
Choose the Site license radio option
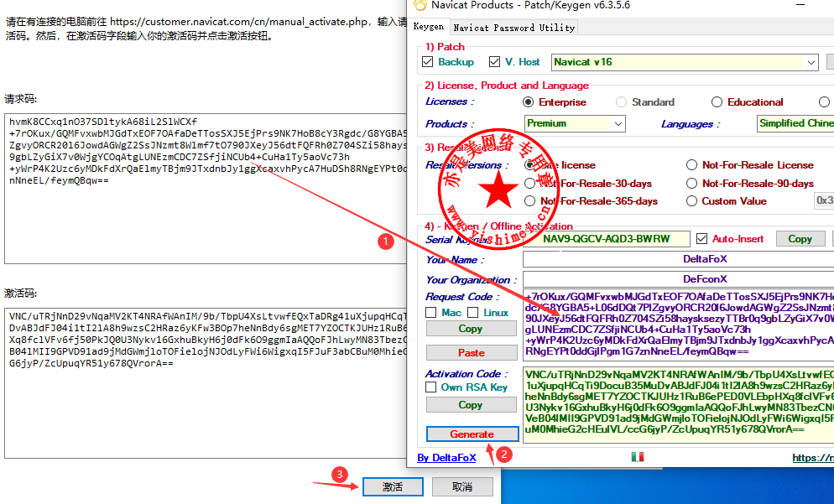point(529,165)
